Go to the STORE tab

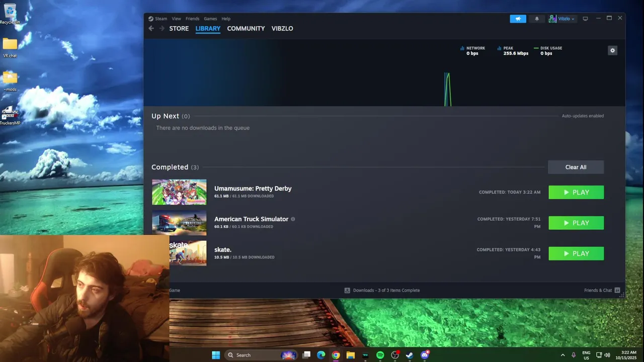click(179, 29)
